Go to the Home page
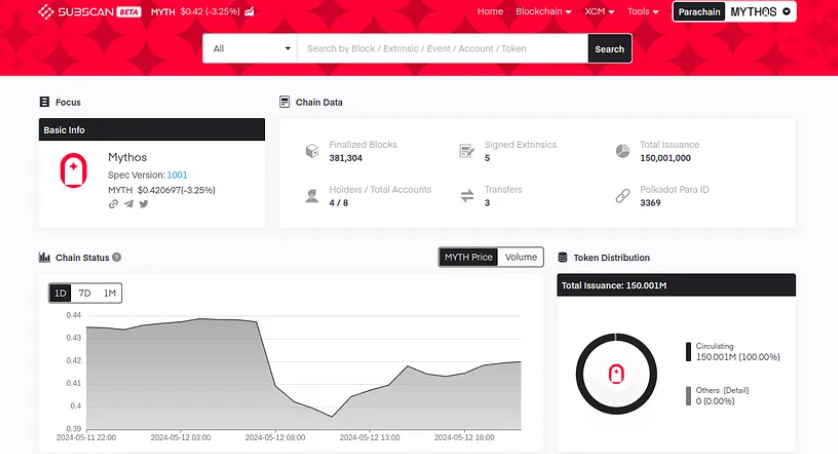 (x=490, y=12)
